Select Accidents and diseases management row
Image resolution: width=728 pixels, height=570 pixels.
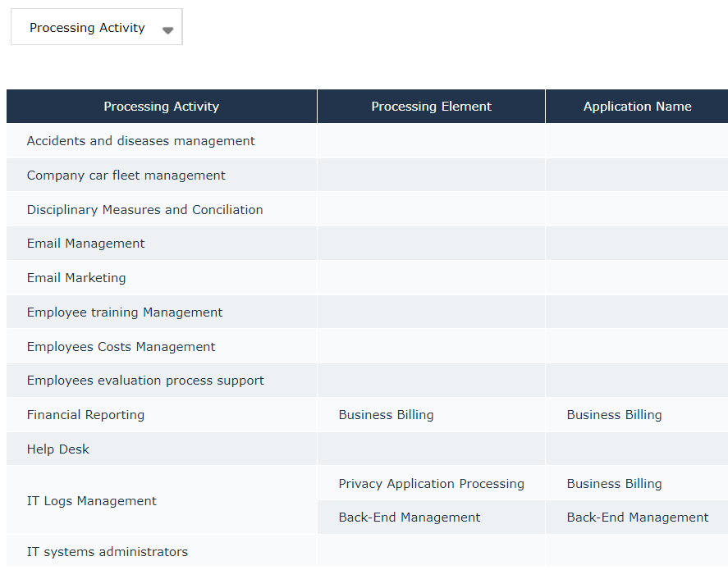click(140, 141)
